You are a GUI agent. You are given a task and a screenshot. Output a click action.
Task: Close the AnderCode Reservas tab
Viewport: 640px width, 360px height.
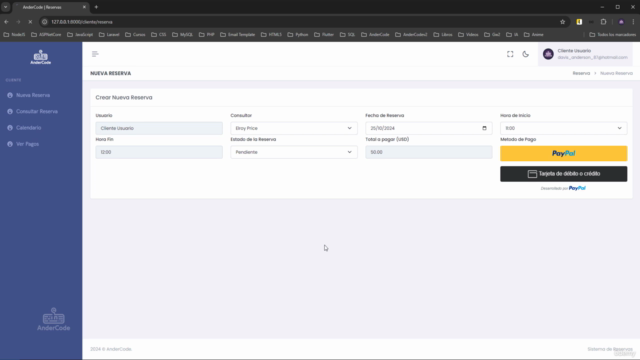(x=84, y=7)
